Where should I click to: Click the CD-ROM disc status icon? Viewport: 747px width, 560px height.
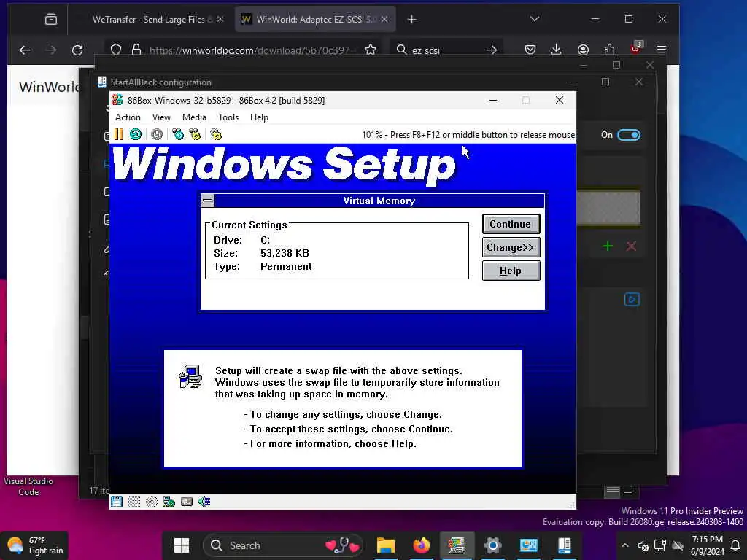[152, 502]
